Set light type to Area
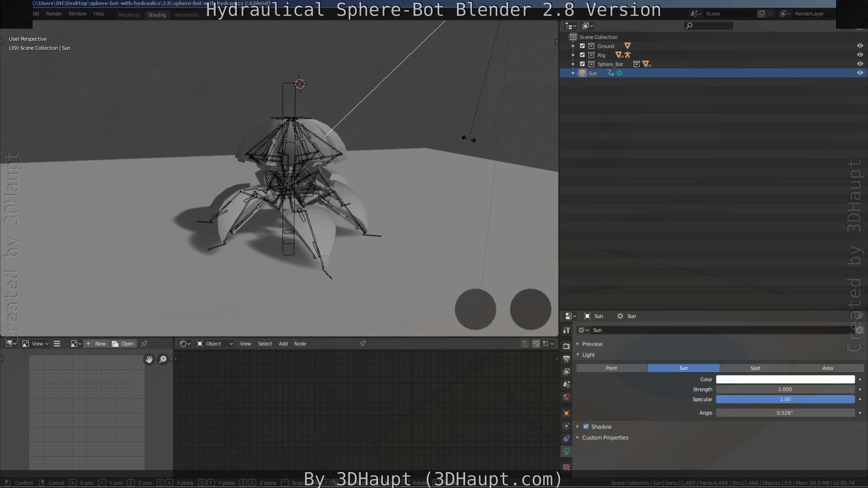The width and height of the screenshot is (868, 488). (828, 368)
